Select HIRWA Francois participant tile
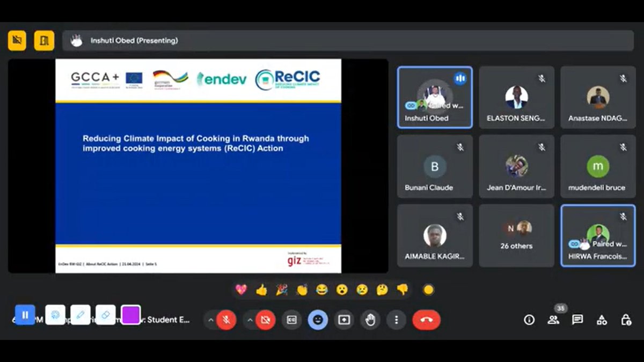 coord(598,235)
